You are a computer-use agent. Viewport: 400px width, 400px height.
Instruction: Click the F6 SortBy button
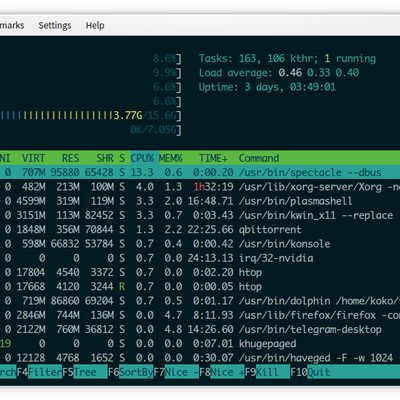[131, 372]
